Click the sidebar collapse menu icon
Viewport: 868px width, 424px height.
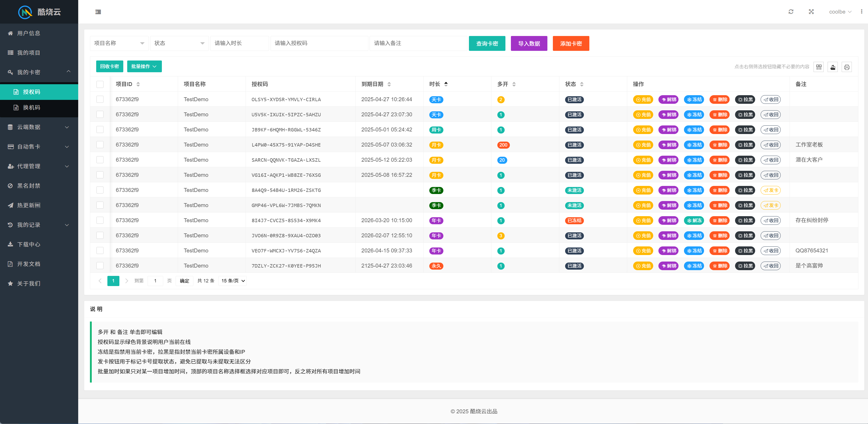point(98,12)
